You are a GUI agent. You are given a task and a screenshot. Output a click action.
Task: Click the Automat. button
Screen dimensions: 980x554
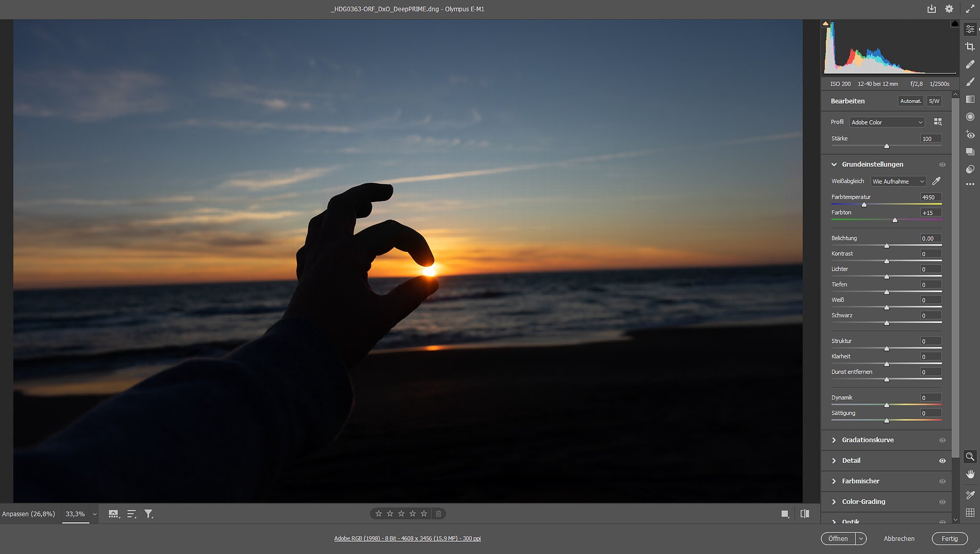[910, 101]
